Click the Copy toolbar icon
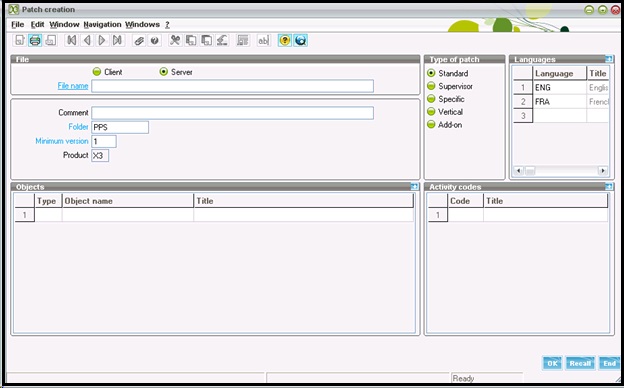Screen dimensions: 625x388 tap(191, 40)
